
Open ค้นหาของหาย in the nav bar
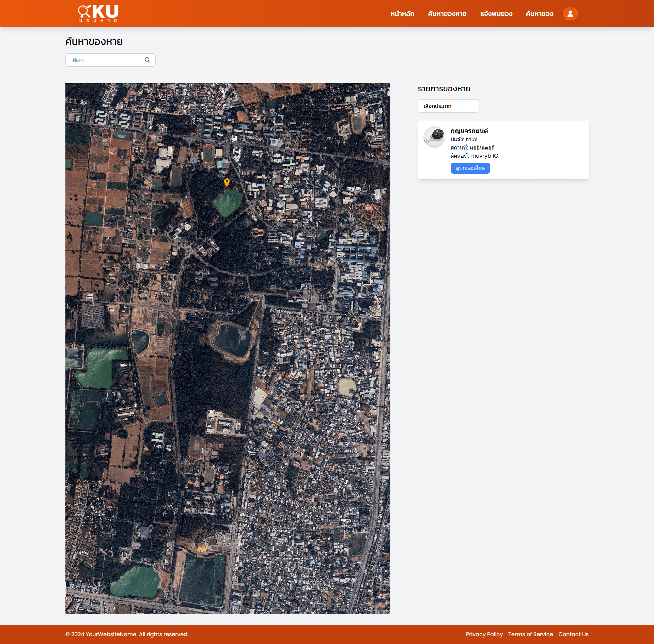coord(447,14)
